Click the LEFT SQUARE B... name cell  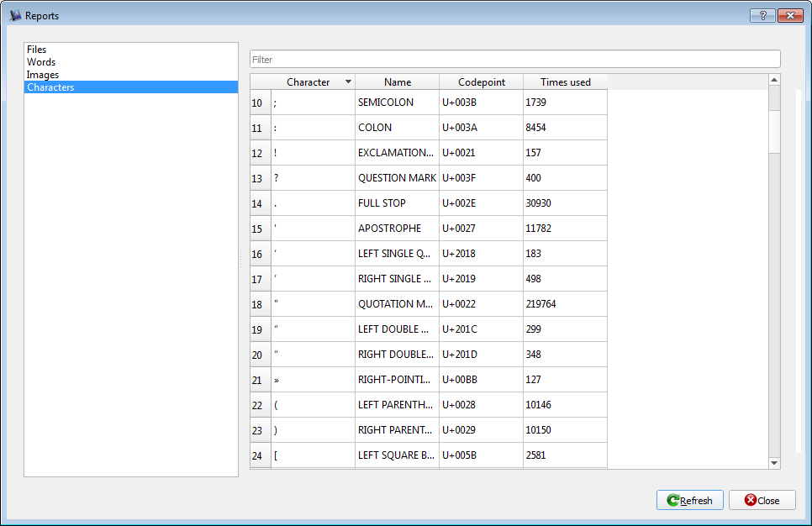pos(398,455)
